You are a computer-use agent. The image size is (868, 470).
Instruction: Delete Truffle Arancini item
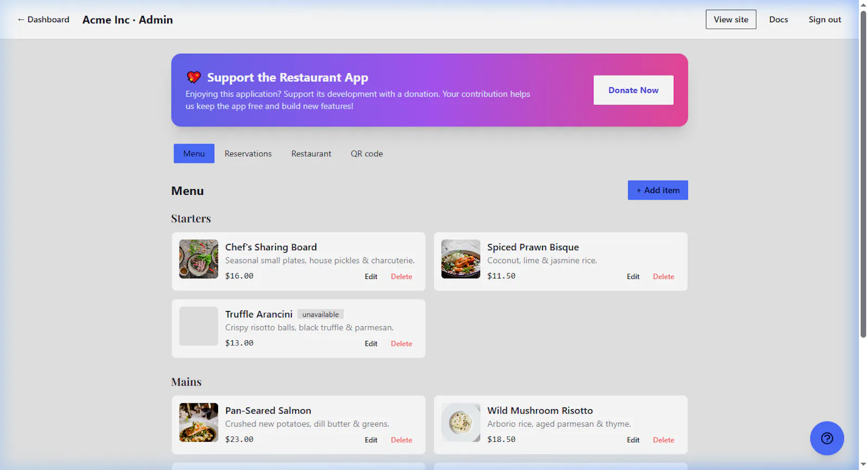(401, 344)
